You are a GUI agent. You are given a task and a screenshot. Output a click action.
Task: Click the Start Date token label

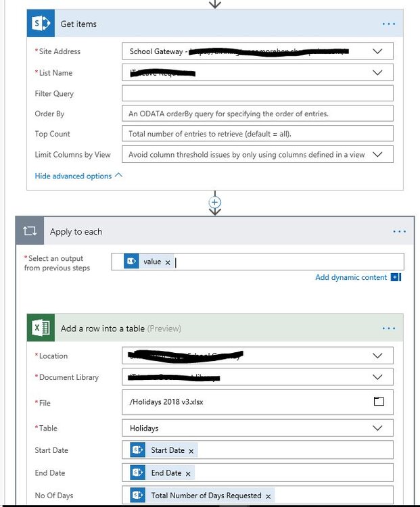pos(168,450)
